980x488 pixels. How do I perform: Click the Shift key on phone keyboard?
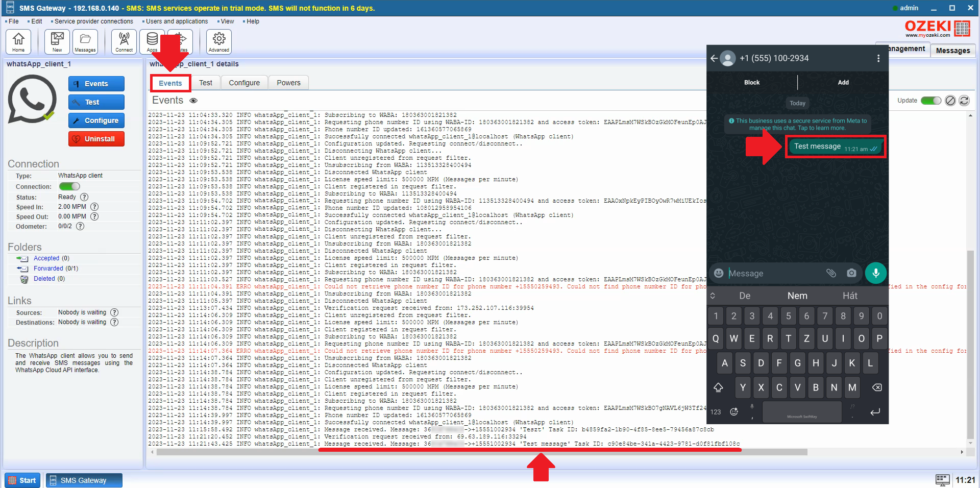coord(718,387)
